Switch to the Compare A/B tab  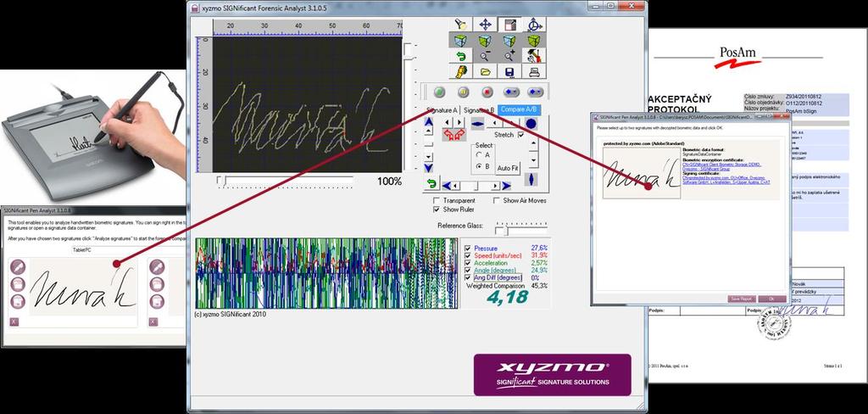click(x=519, y=109)
